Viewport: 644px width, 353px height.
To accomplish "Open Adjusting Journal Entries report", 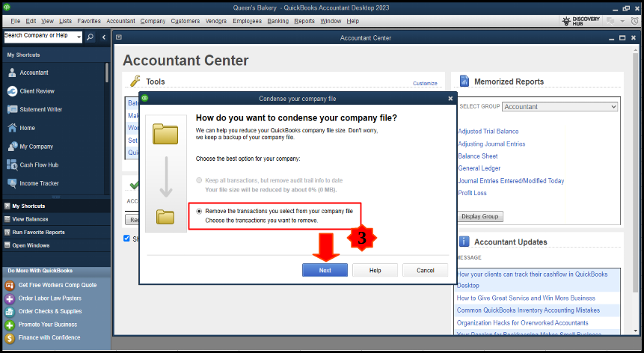I will click(491, 144).
